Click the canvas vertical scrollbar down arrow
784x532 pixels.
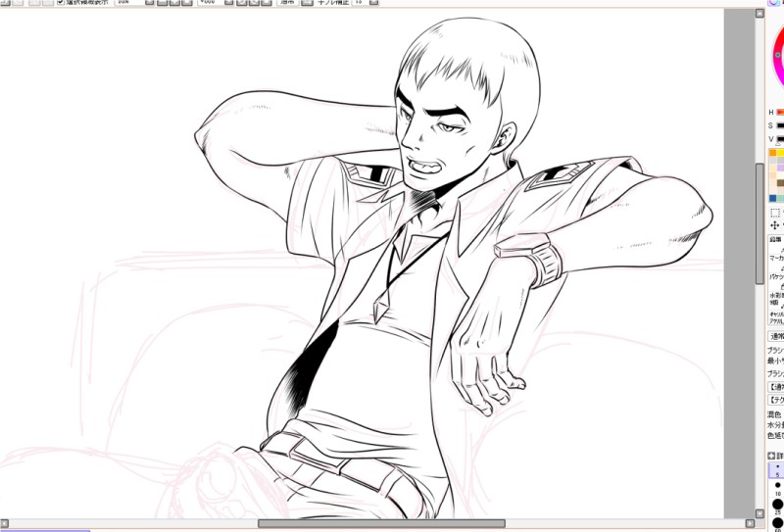tap(759, 514)
